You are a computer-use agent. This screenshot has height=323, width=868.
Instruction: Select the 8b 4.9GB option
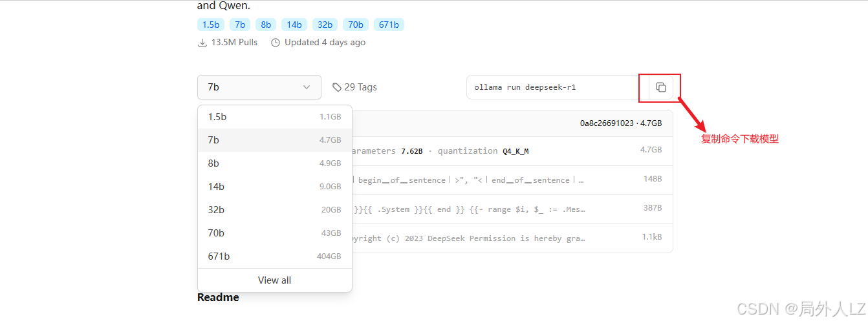tap(275, 163)
